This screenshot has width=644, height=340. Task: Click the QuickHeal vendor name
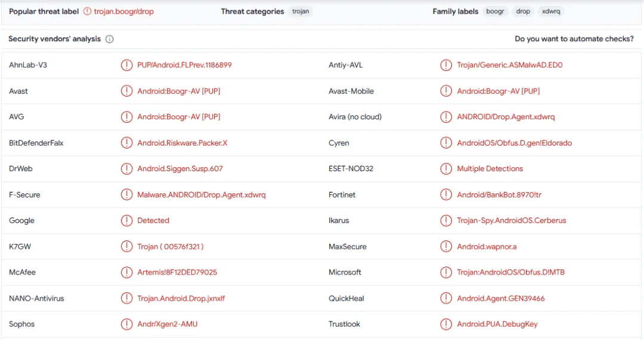point(346,298)
